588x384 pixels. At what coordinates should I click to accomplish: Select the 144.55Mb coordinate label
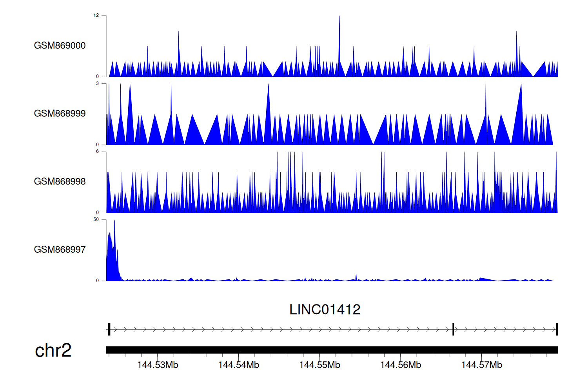tap(319, 365)
